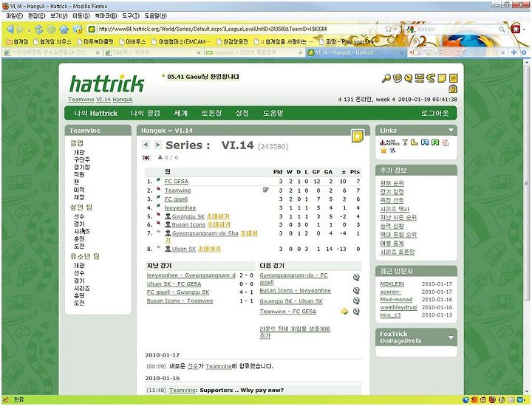Open a new tab with plus button

coord(514,52)
